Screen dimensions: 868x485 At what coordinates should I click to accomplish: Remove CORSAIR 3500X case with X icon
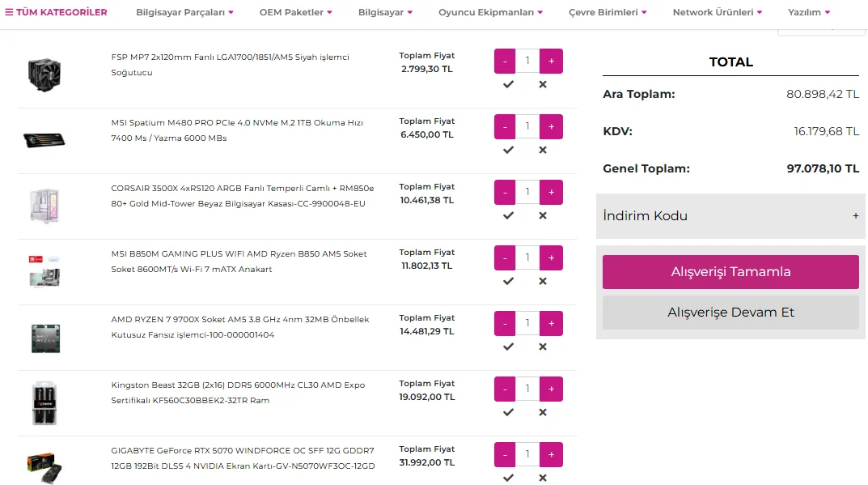(543, 215)
